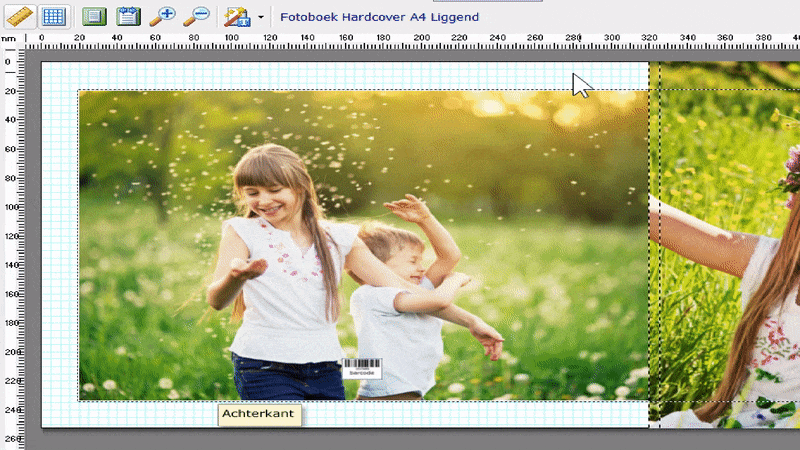The image size is (800, 450).
Task: Select the fit whole page view icon
Action: (94, 16)
